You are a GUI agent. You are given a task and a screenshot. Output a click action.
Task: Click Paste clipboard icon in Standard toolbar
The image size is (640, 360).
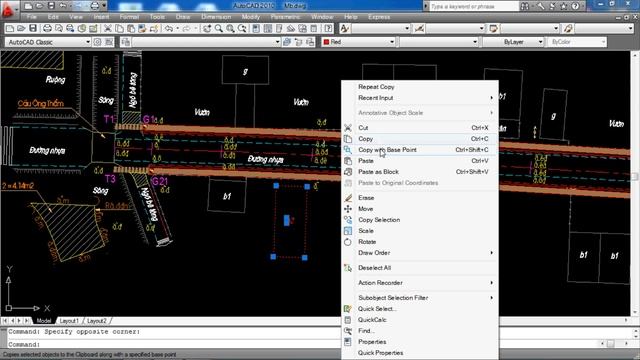pos(131,28)
